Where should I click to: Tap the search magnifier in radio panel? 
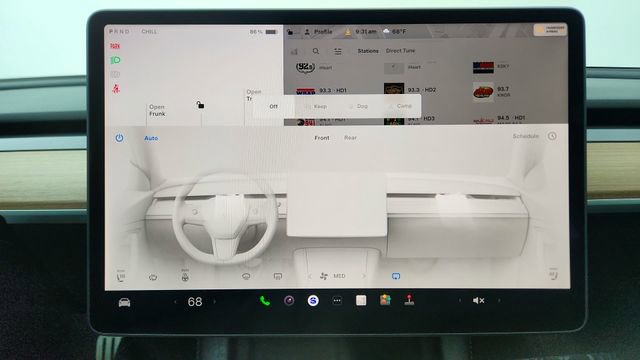tap(316, 51)
